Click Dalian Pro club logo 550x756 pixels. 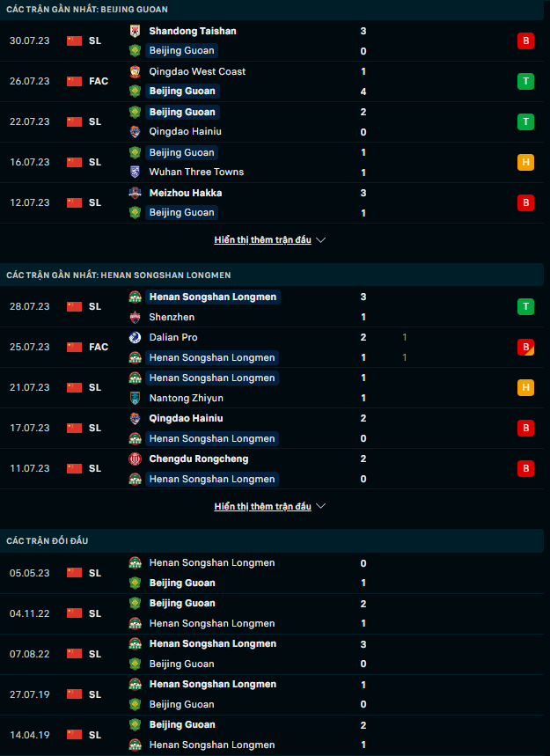point(135,337)
